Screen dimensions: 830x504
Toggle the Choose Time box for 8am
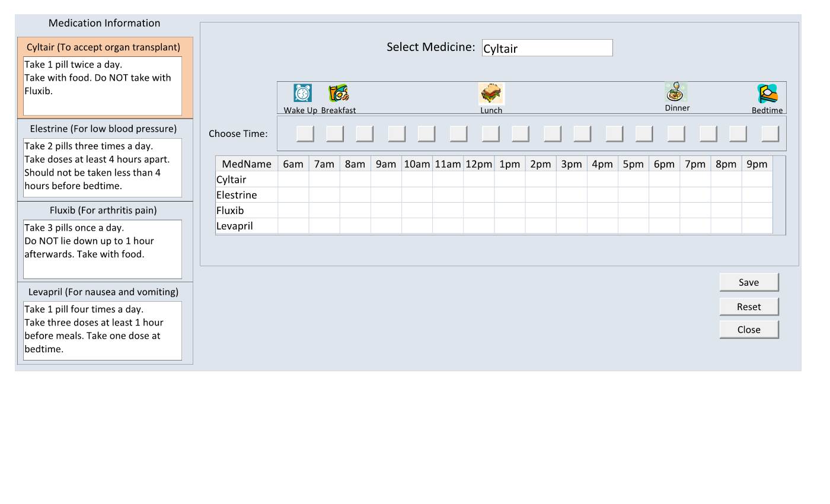pos(365,133)
